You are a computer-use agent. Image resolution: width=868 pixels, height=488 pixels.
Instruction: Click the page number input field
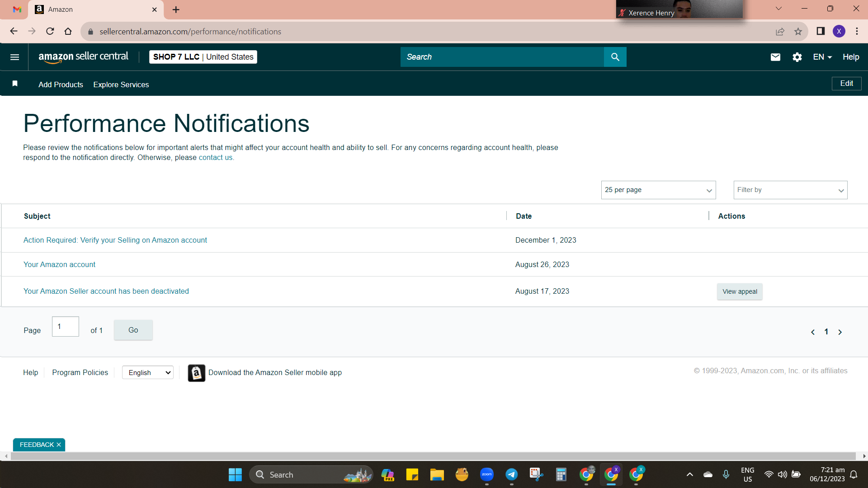point(66,327)
